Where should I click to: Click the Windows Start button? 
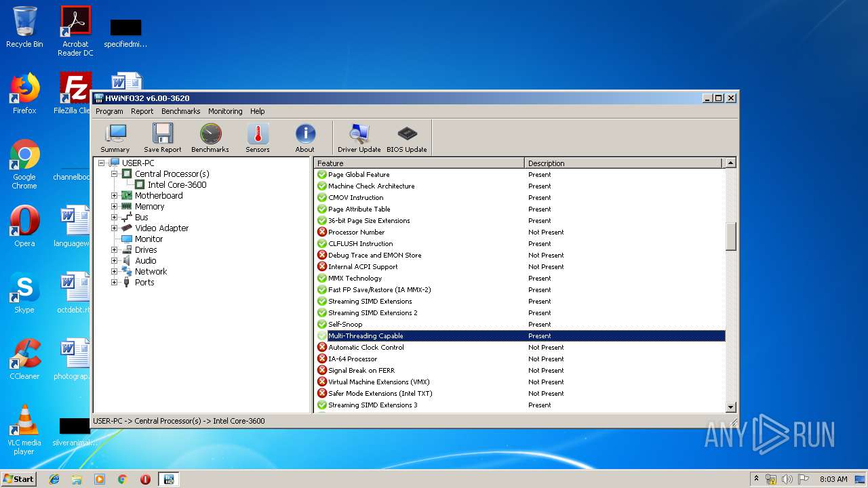[18, 479]
